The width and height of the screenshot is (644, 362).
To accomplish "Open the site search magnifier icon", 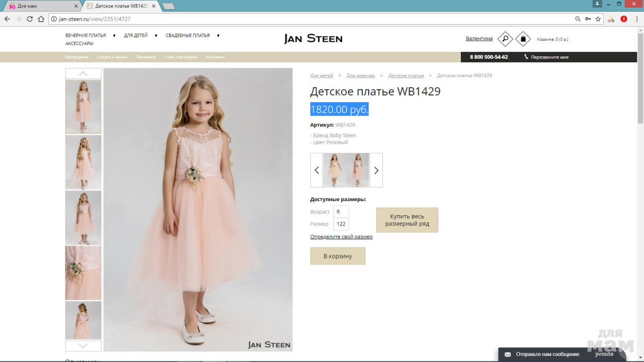I will 505,39.
